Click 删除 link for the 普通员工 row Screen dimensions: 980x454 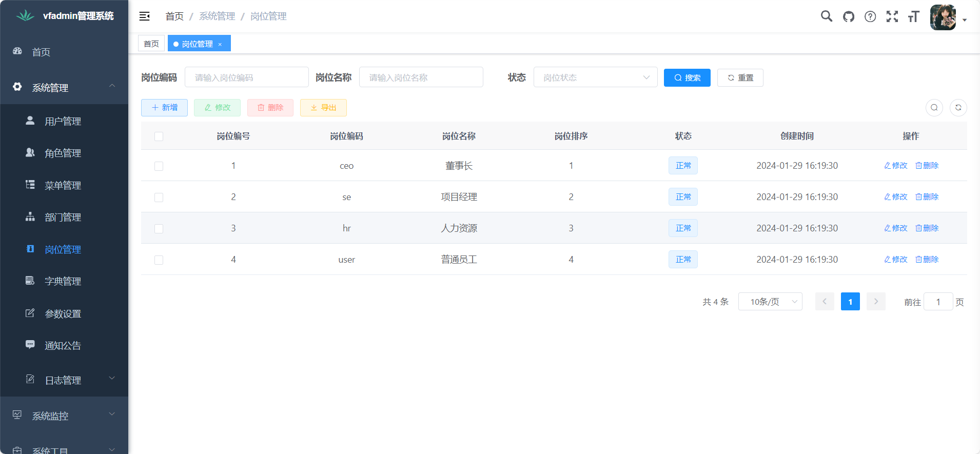pos(927,260)
